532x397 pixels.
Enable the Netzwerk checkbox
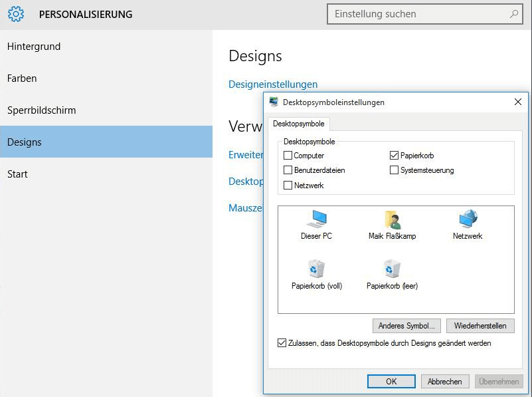pyautogui.click(x=288, y=186)
